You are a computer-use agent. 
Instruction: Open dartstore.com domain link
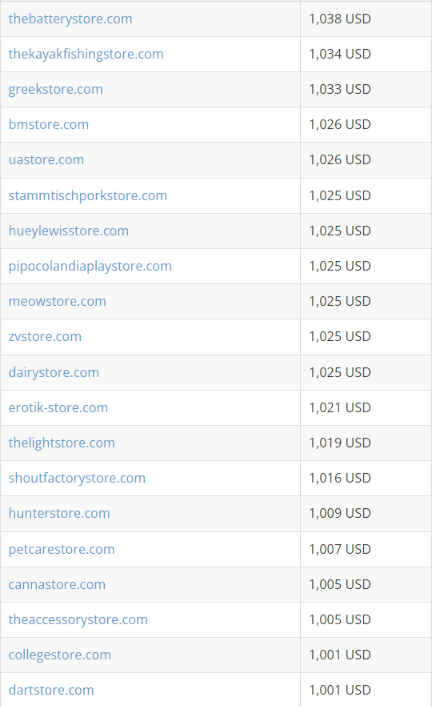[x=51, y=690]
